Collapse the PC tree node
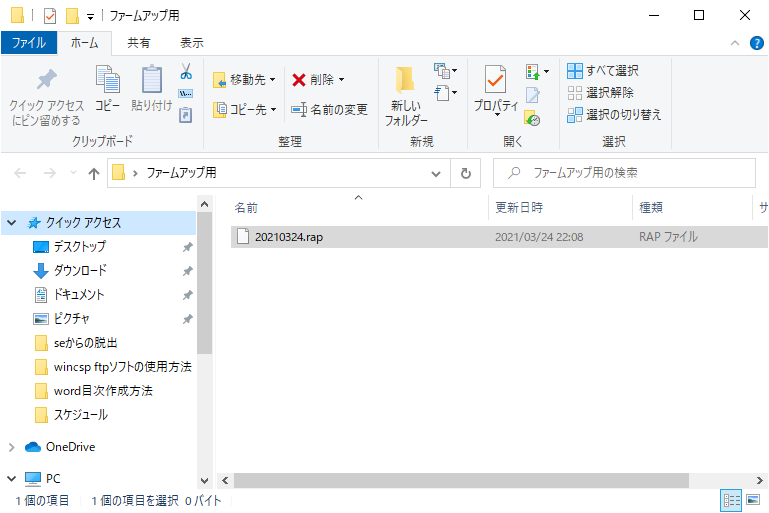 pyautogui.click(x=12, y=479)
